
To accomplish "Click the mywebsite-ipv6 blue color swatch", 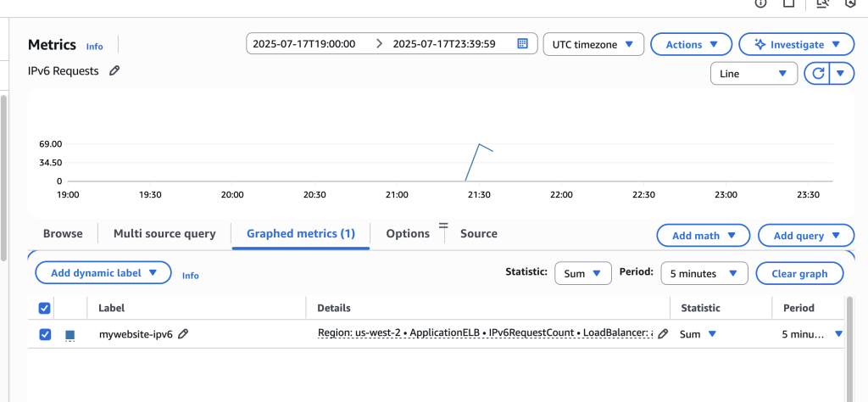I will coord(70,335).
